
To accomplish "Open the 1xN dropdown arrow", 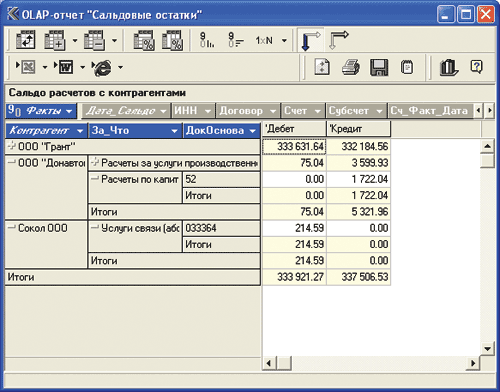I will (284, 41).
